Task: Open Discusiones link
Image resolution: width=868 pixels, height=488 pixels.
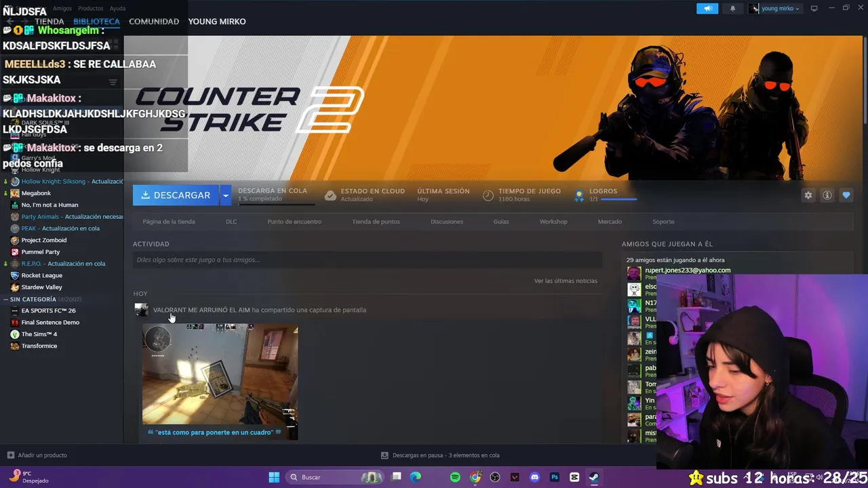Action: 447,222
